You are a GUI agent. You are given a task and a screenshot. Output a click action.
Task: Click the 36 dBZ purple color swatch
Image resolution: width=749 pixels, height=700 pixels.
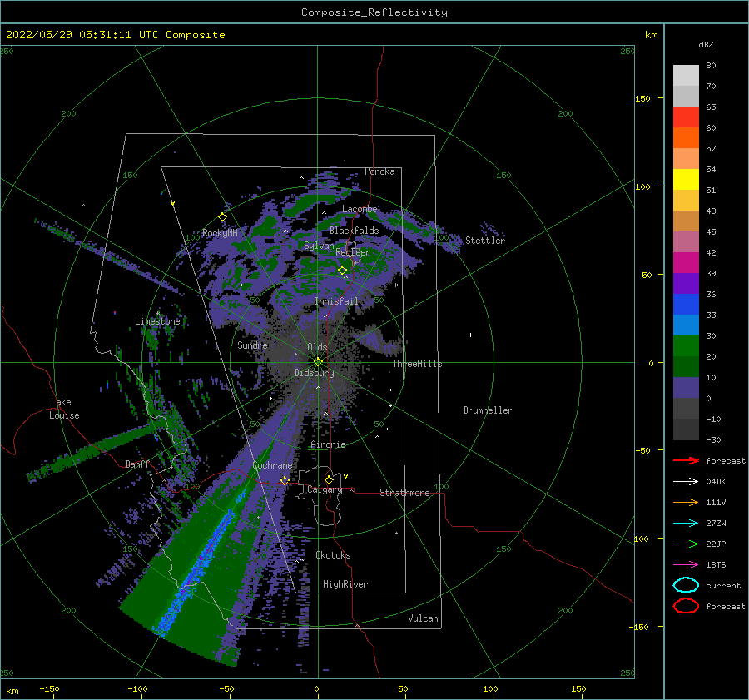pyautogui.click(x=686, y=284)
